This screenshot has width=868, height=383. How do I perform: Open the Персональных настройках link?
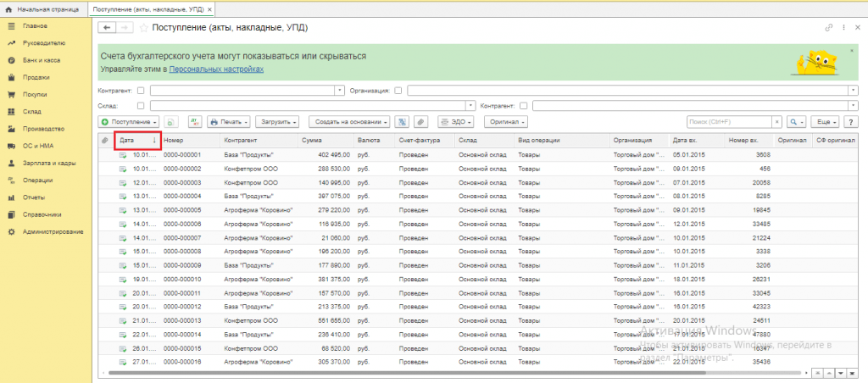(216, 69)
